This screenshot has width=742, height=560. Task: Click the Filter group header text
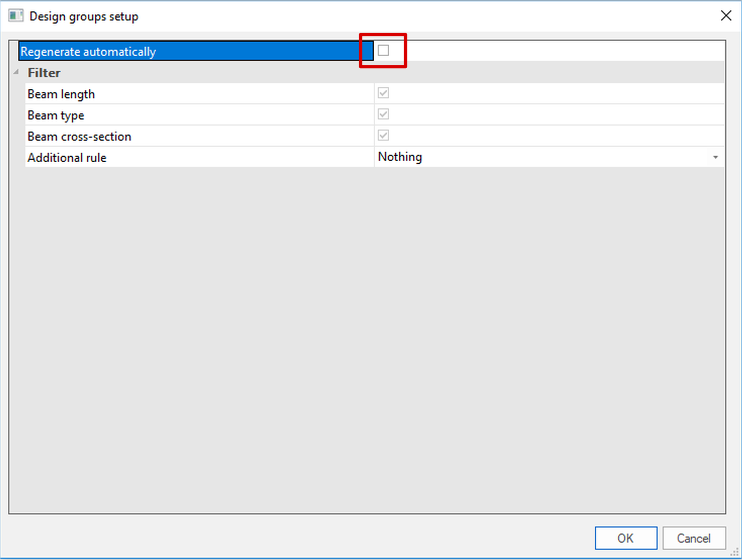coord(44,73)
